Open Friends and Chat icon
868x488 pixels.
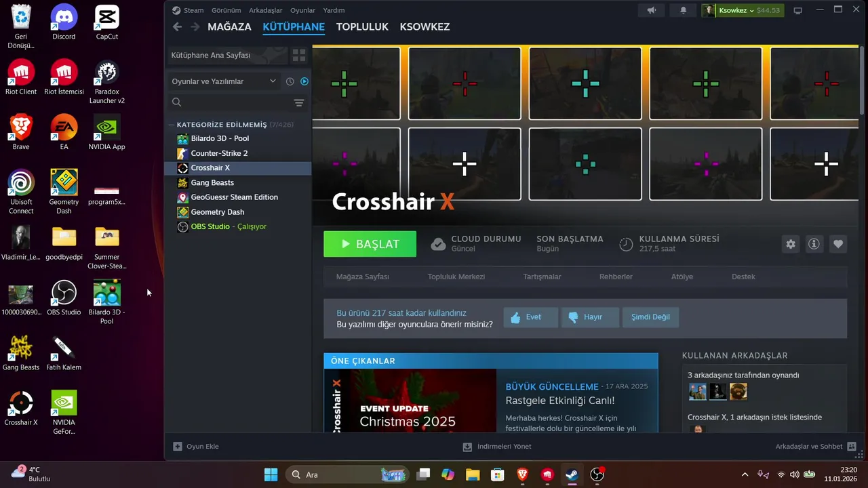click(852, 447)
